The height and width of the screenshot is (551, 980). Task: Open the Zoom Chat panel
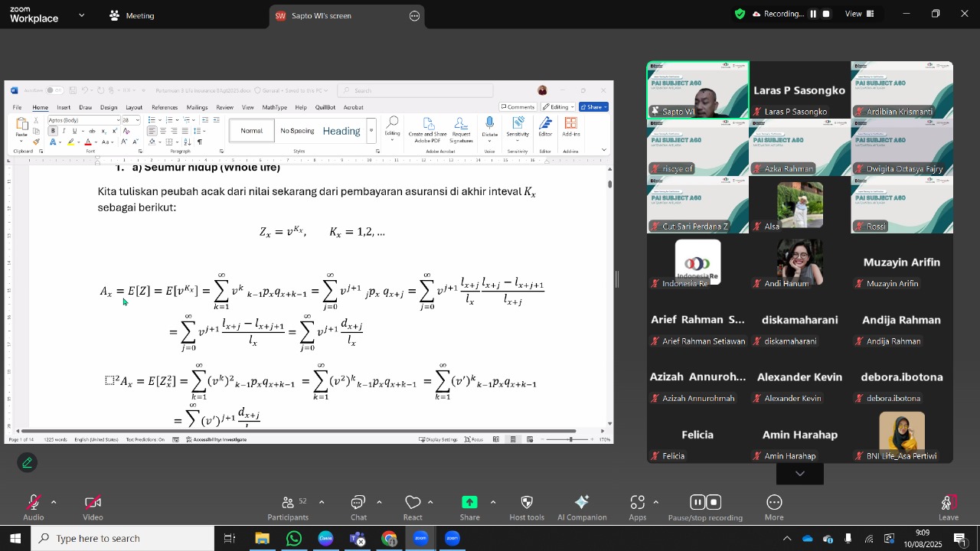[x=358, y=507]
